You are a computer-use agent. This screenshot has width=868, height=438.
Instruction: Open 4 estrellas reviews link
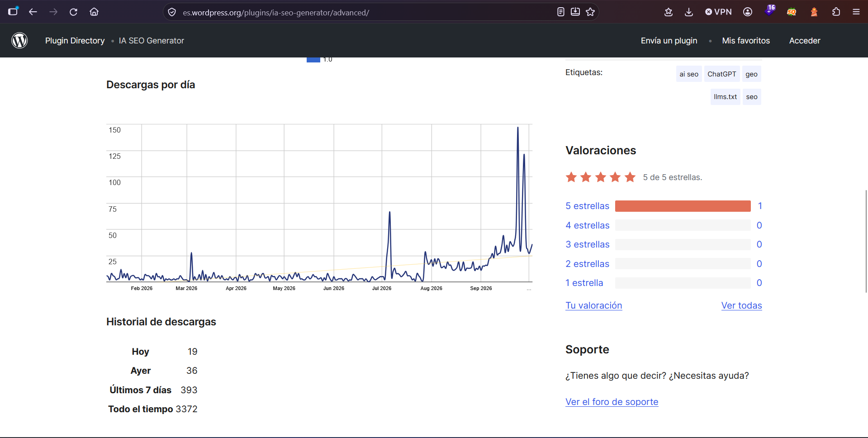587,225
